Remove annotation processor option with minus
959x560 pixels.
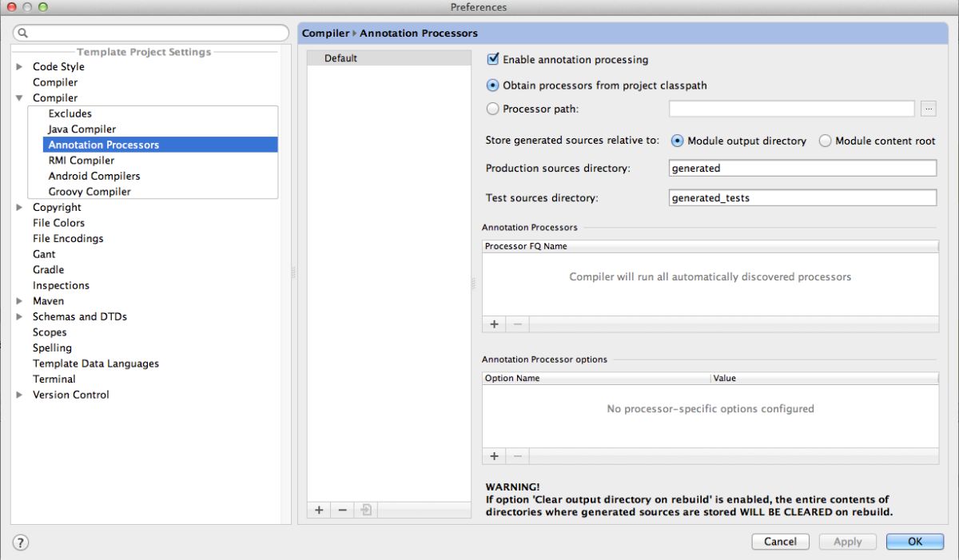click(517, 456)
